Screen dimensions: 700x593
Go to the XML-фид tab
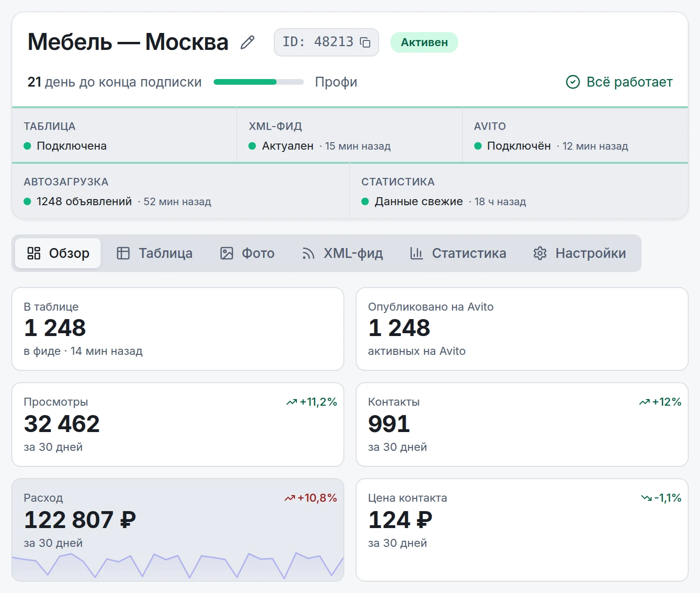(x=342, y=253)
